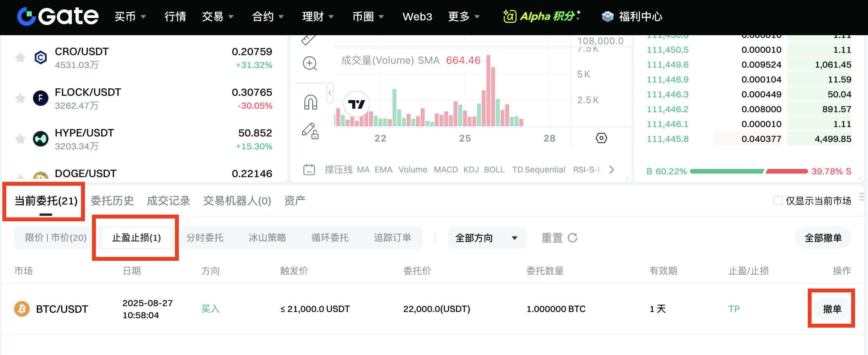Favorite the CRO/USDT pair star
The width and height of the screenshot is (868, 355).
coord(20,58)
